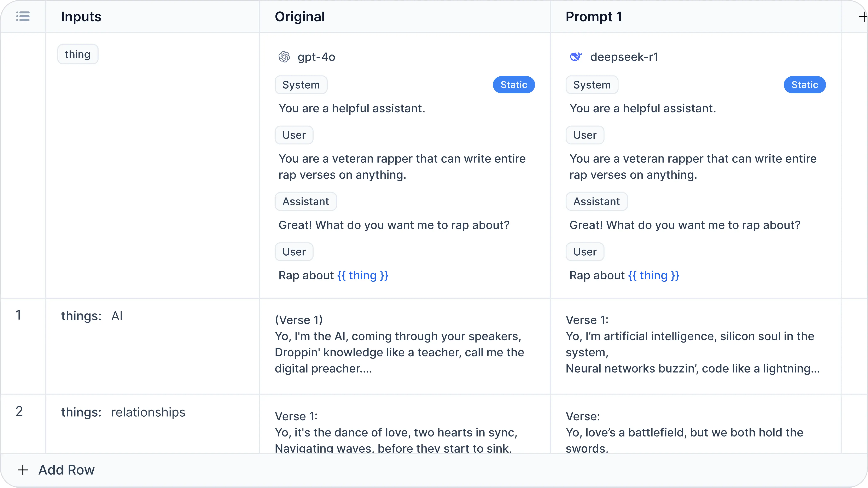This screenshot has width=868, height=488.
Task: Click the gpt-4o model name to change model
Action: click(316, 57)
